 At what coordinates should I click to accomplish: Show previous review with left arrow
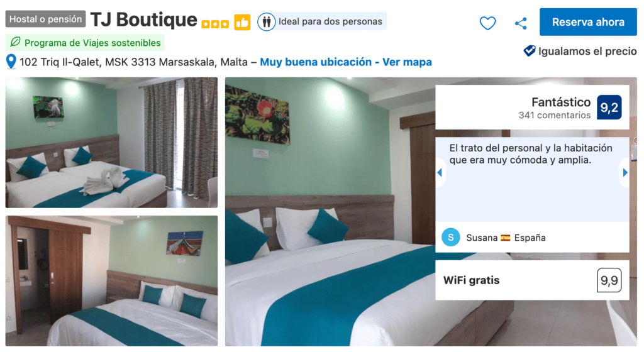440,173
